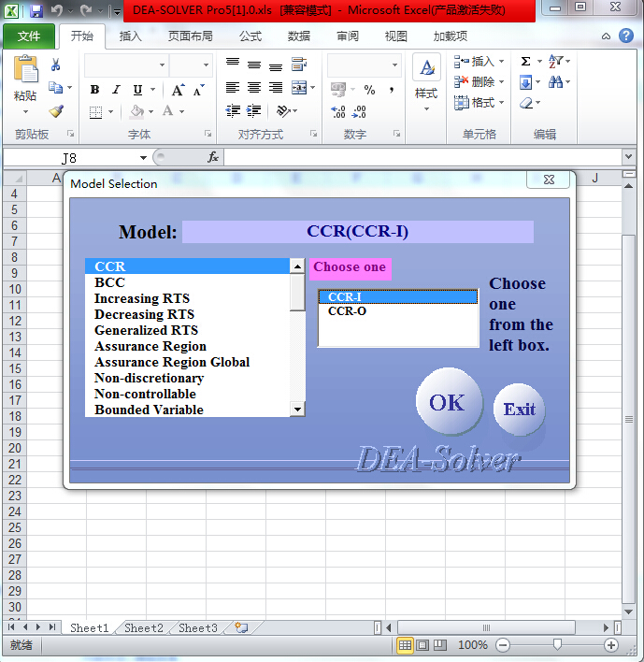Click the Clear eraser icon
644x662 pixels.
click(526, 103)
